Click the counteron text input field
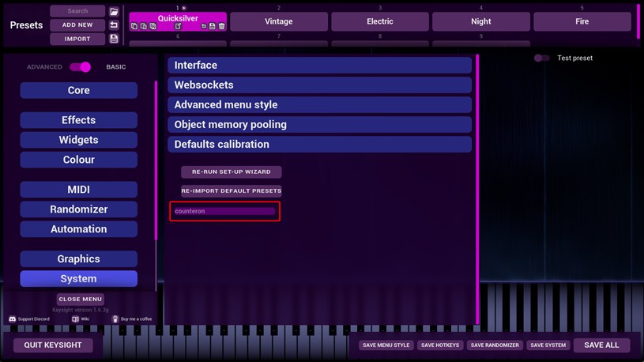The width and height of the screenshot is (644, 362). coord(224,211)
